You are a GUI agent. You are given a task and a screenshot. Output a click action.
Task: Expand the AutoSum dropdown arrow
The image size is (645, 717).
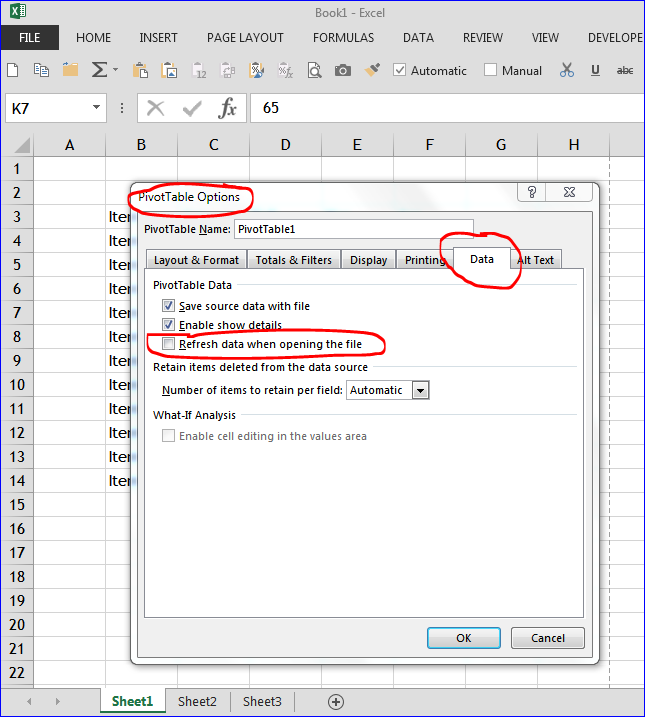[115, 70]
